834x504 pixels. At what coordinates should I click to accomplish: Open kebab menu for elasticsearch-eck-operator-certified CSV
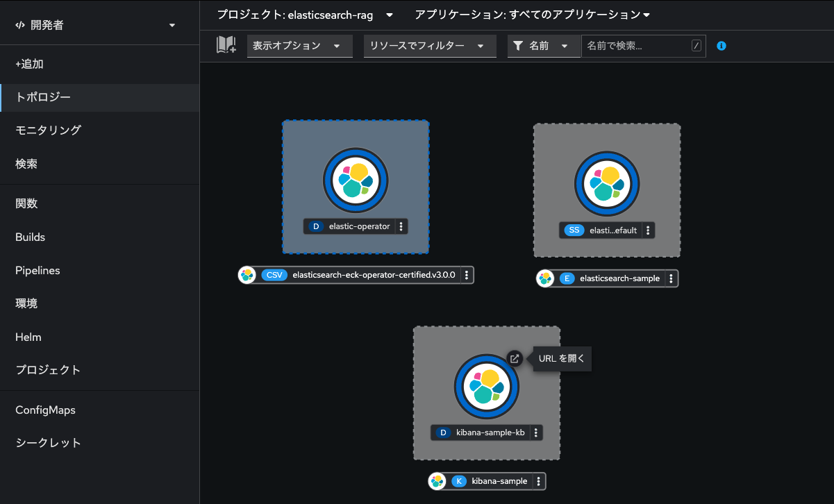[x=467, y=275]
